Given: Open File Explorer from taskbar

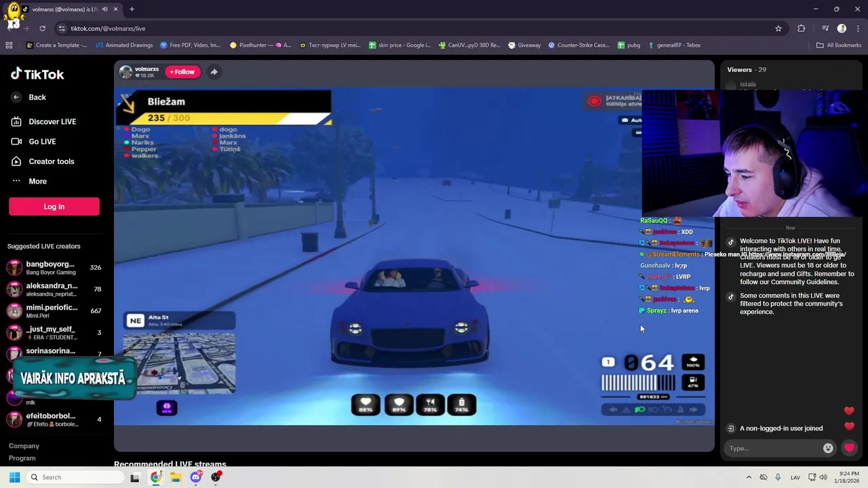Looking at the screenshot, I should tap(176, 477).
